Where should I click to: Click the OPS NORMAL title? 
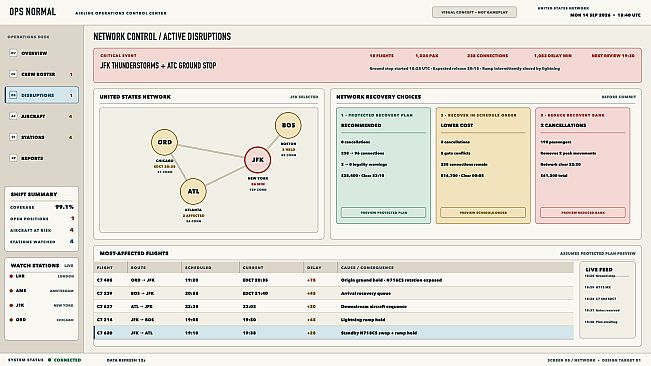33,12
